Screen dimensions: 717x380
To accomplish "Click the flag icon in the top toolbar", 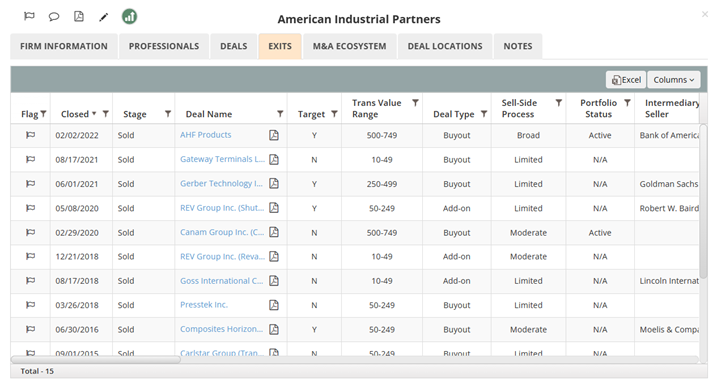I will (29, 16).
